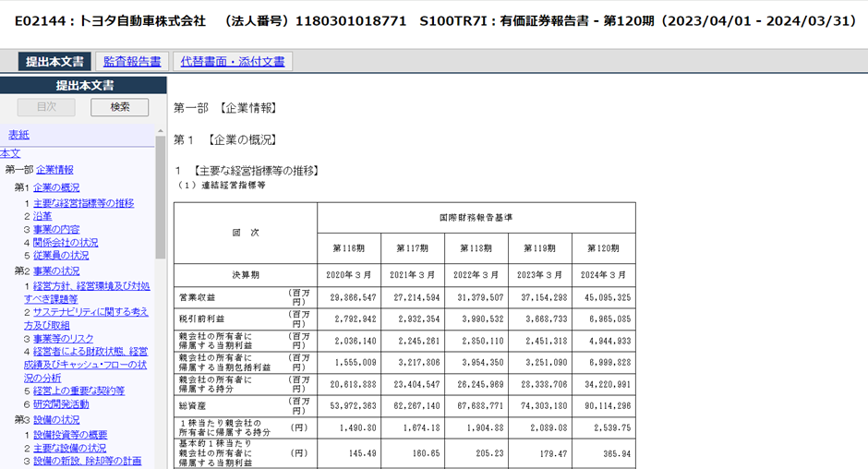This screenshot has height=469, width=868.
Task: Open 設備の状況 section link
Action: pyautogui.click(x=56, y=420)
